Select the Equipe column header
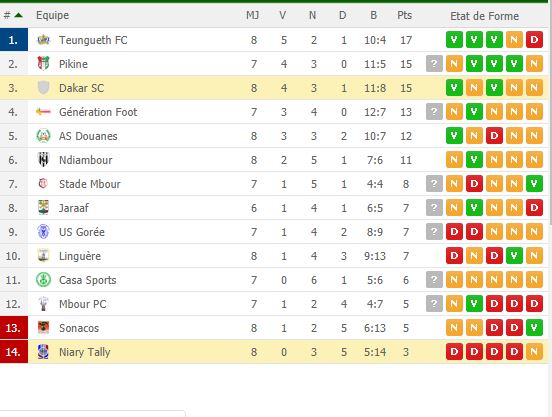552x417 pixels. [52, 15]
